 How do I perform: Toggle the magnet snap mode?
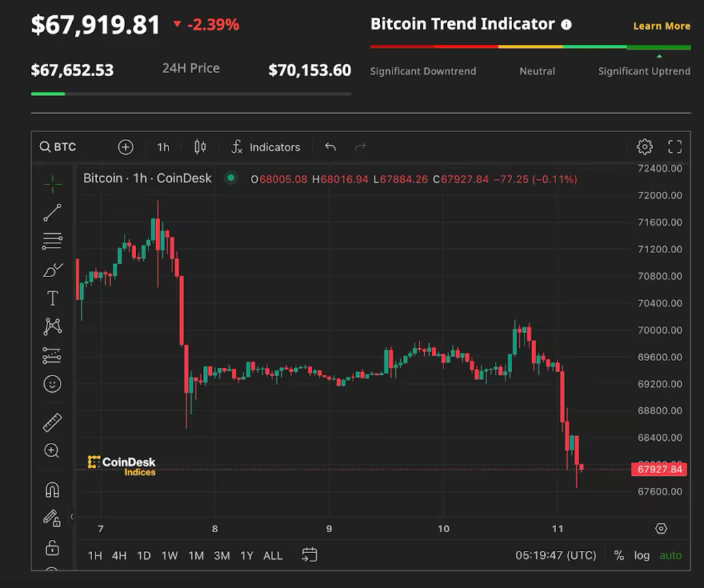tap(52, 490)
